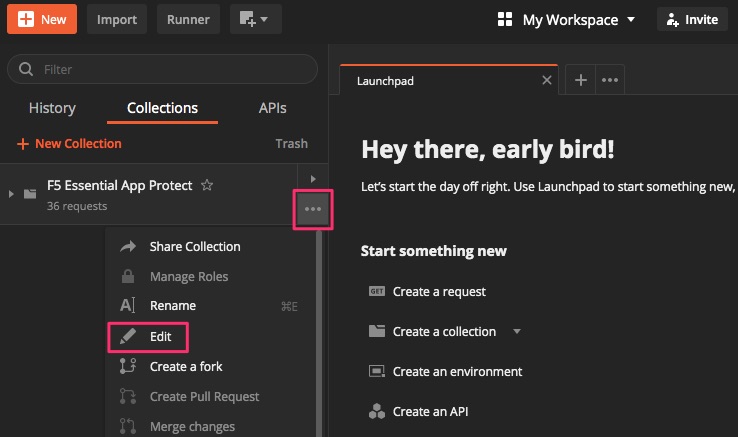Viewport: 738px width, 437px height.
Task: Click the environment monitor icon
Action: click(377, 372)
